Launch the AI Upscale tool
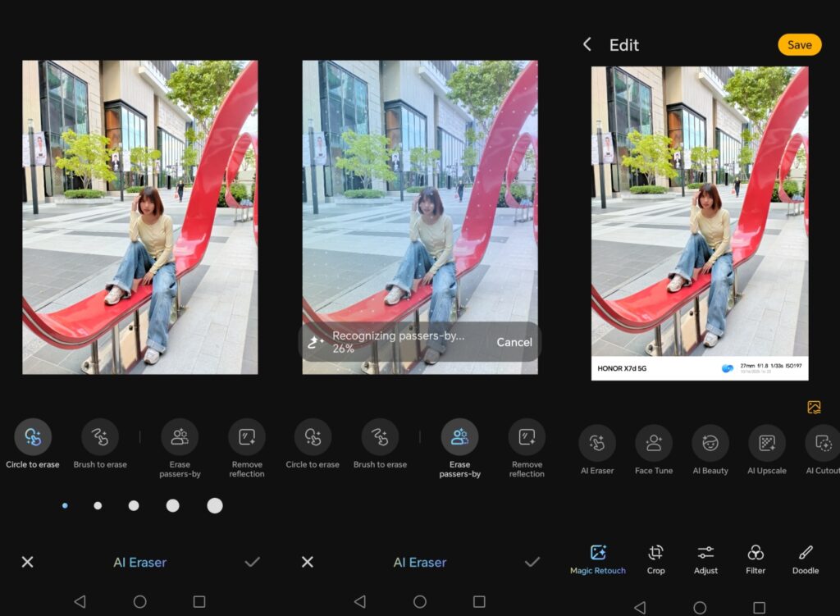This screenshot has width=840, height=616. click(x=767, y=444)
